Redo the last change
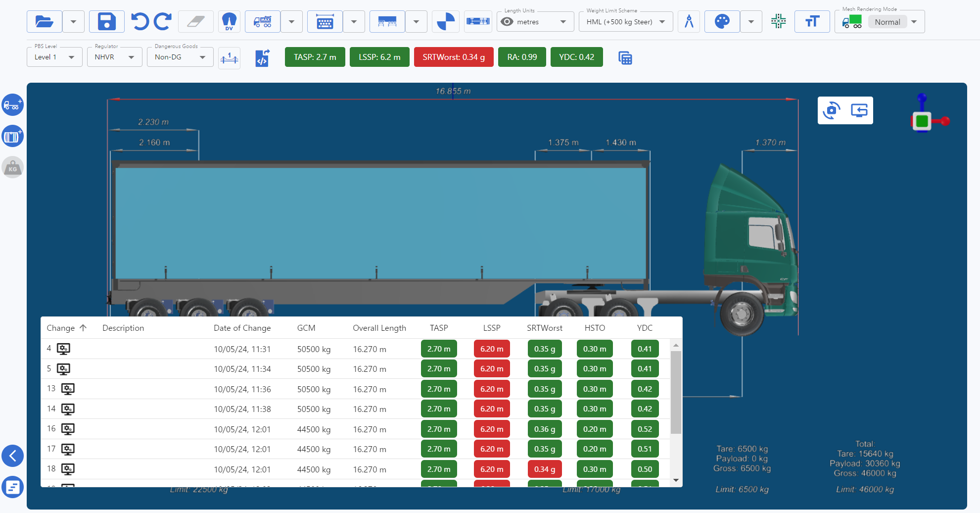Image resolution: width=980 pixels, height=513 pixels. tap(163, 22)
